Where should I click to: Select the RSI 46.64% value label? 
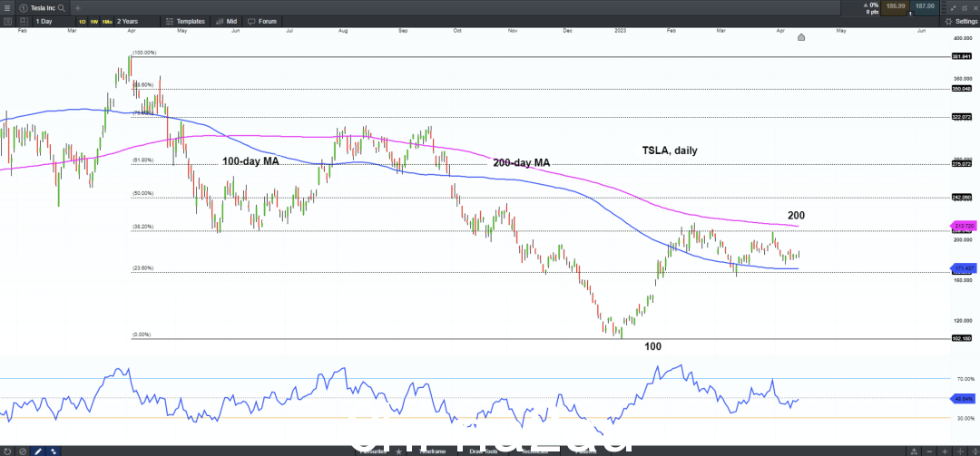(963, 398)
